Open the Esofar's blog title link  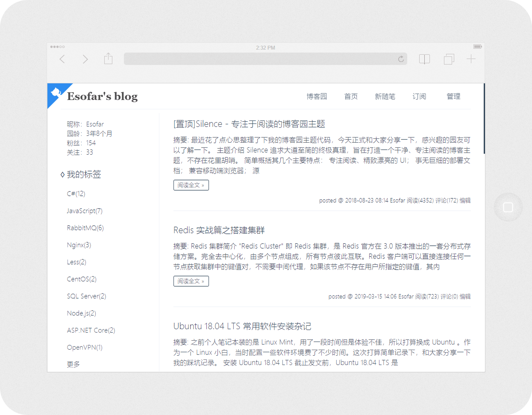103,96
